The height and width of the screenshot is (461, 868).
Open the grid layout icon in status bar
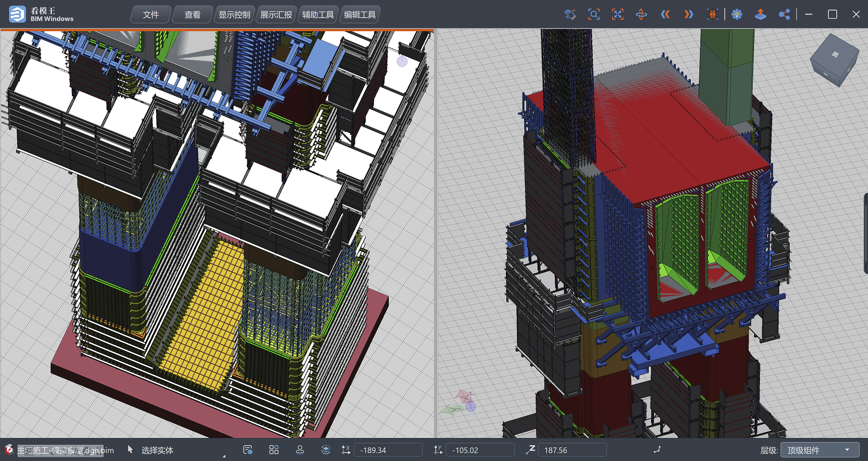tap(274, 450)
